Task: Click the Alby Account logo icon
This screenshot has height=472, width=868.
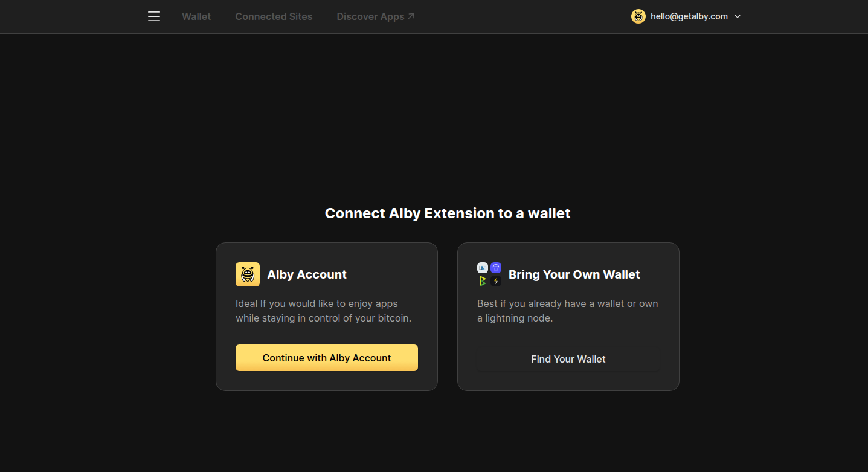Action: point(248,274)
